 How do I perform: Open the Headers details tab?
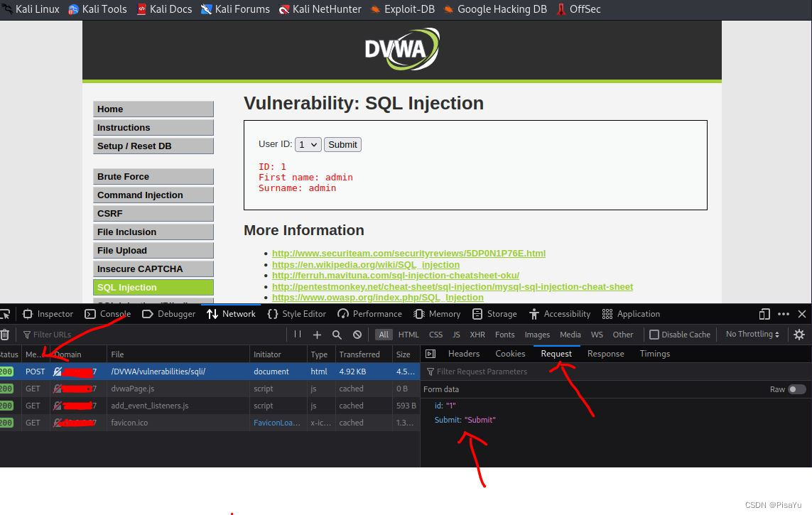tap(464, 354)
